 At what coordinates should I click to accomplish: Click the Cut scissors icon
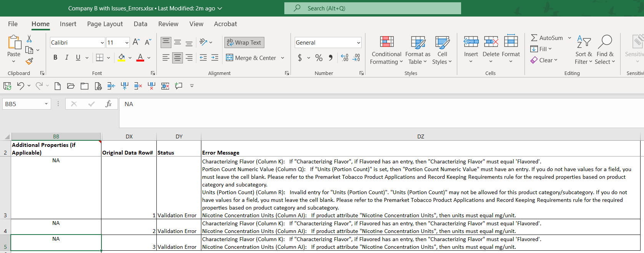tap(29, 39)
